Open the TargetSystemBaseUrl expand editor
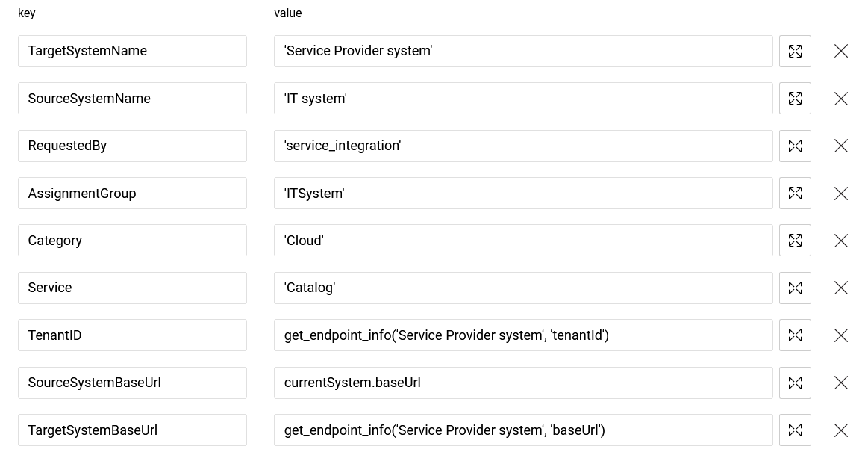Image resolution: width=868 pixels, height=458 pixels. (795, 430)
